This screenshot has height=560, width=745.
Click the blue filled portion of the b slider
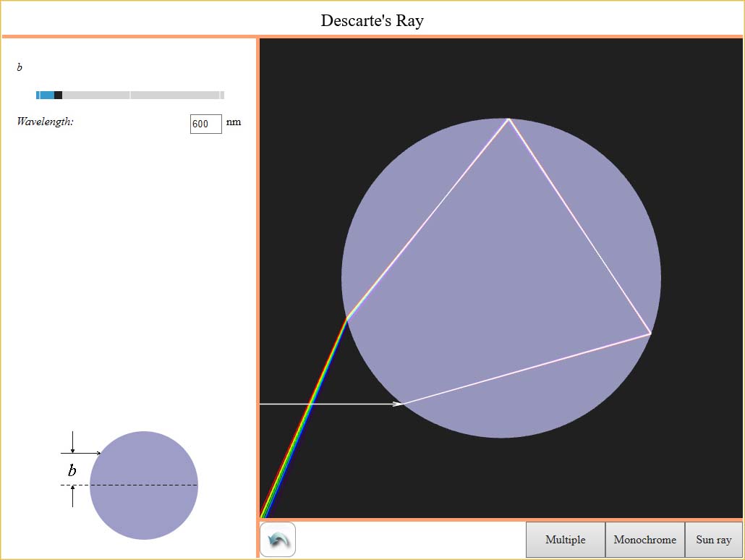[x=46, y=95]
